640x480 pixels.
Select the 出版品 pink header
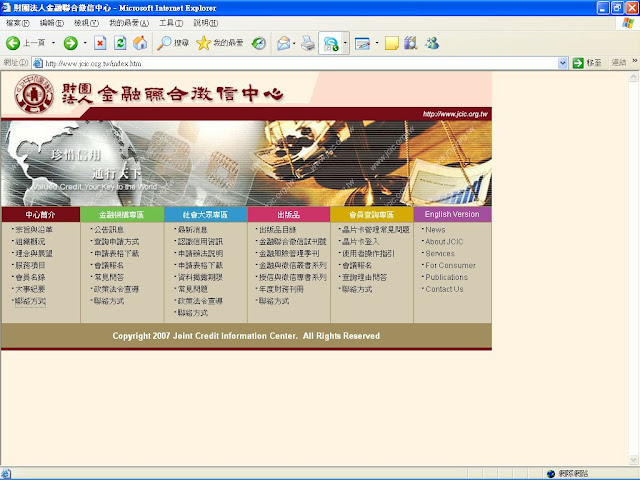[289, 214]
